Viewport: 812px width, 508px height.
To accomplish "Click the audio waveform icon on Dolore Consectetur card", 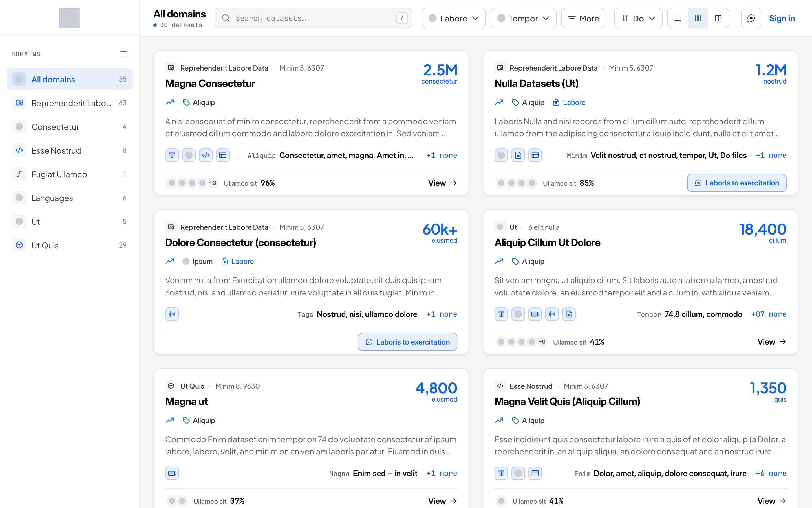I will pos(172,314).
